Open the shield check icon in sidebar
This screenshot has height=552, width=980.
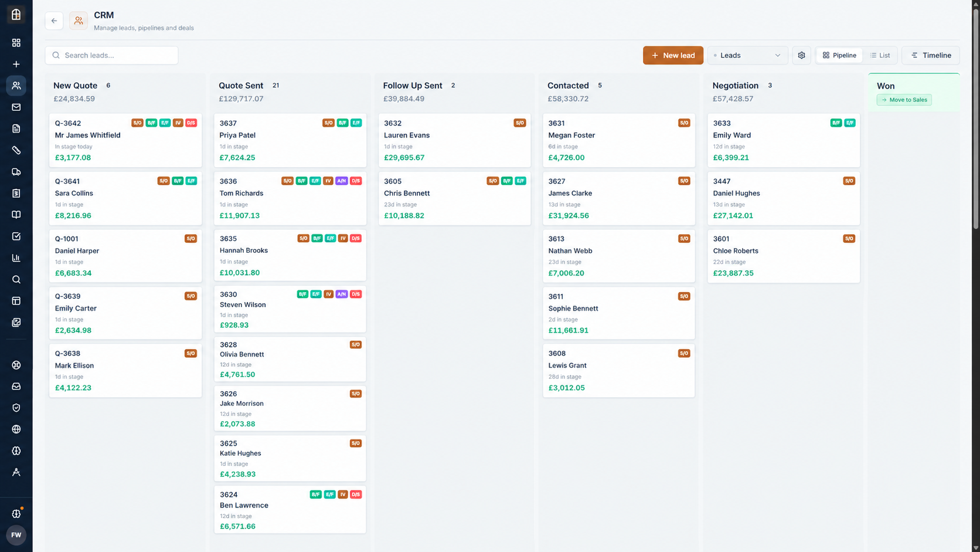(16, 408)
